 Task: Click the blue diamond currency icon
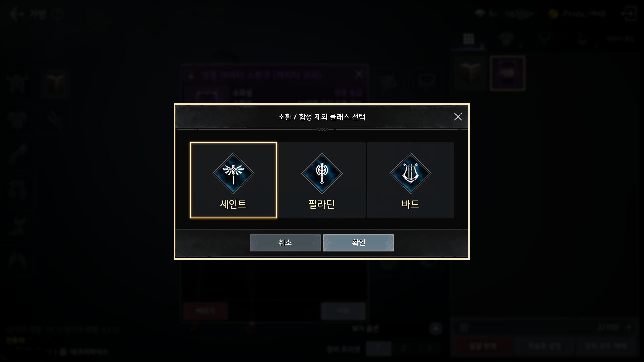click(480, 14)
